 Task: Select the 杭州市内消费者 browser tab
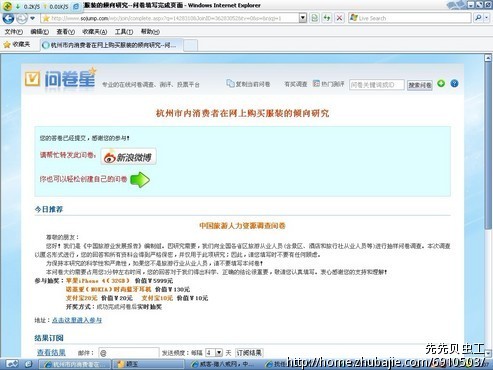pos(112,45)
